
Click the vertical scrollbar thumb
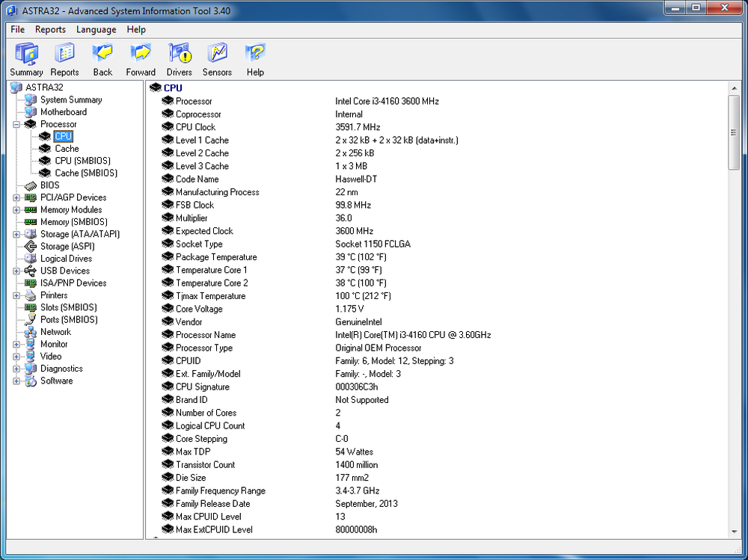click(x=734, y=132)
